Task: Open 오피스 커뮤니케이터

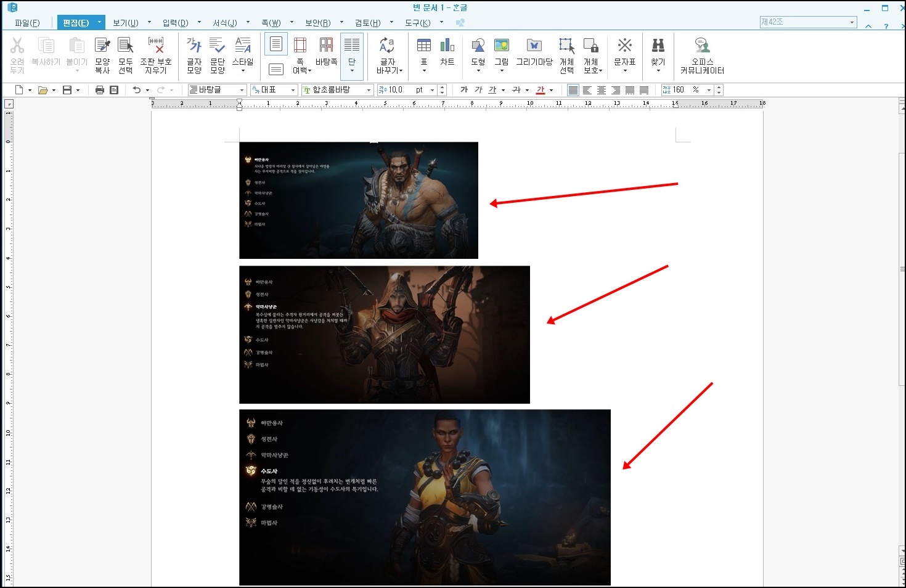Action: (702, 55)
